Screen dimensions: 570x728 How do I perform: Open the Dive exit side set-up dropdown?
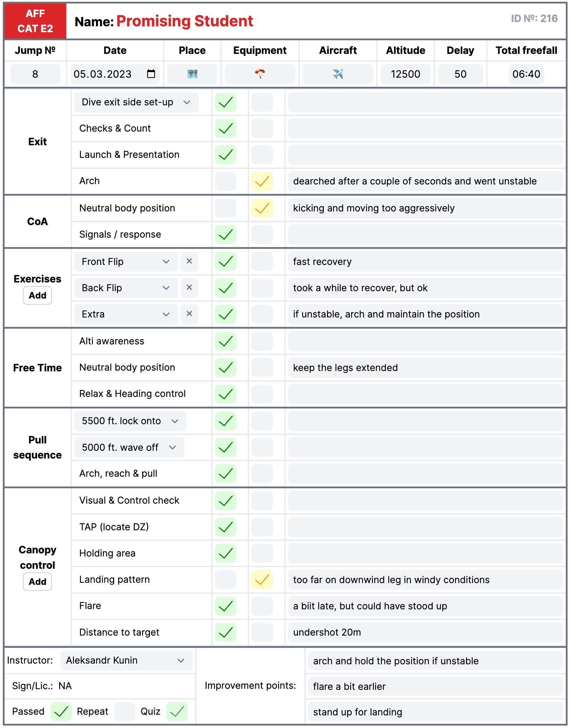tap(187, 102)
